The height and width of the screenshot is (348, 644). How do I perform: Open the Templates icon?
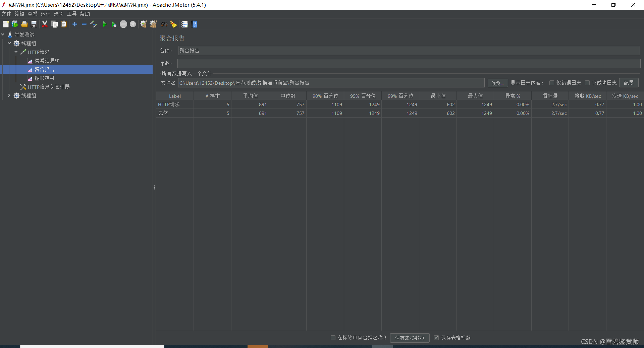pyautogui.click(x=15, y=24)
